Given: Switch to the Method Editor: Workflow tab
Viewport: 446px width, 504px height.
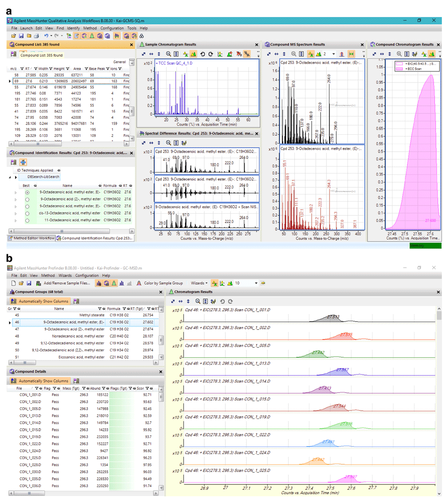Looking at the screenshot, I should click(x=31, y=238).
